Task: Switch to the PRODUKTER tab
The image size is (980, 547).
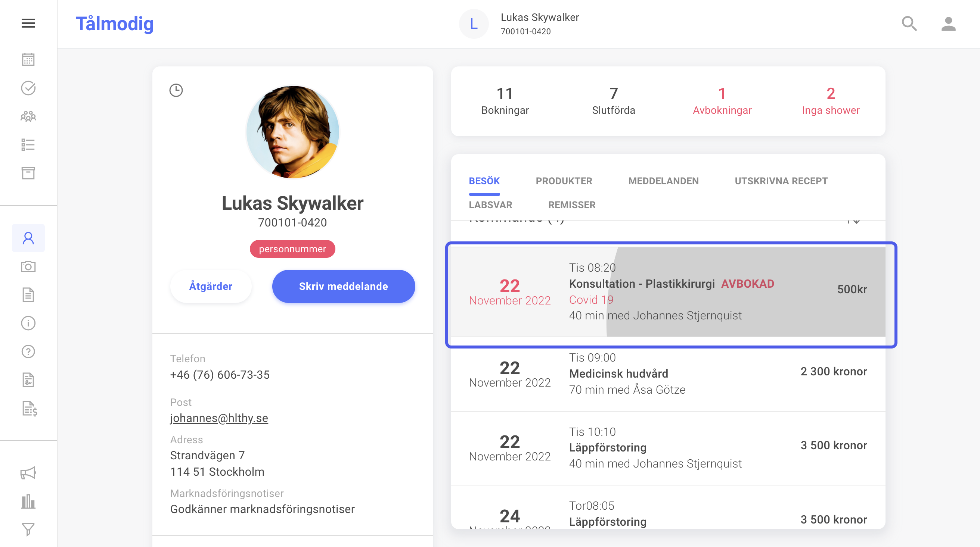Action: tap(564, 181)
